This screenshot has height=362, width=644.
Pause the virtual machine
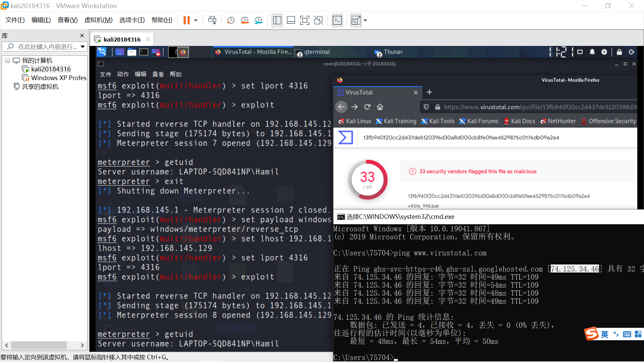(x=186, y=20)
